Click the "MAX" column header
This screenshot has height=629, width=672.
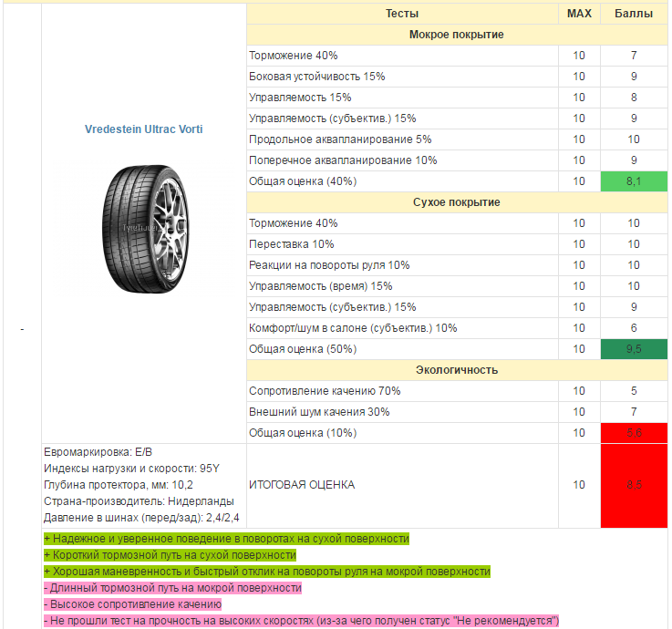tap(579, 14)
